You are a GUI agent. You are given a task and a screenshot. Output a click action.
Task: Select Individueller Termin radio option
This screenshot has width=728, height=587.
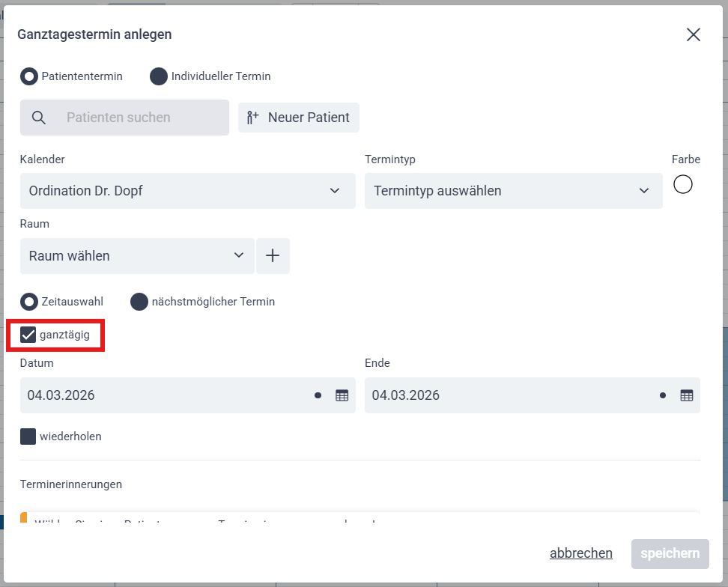(159, 76)
